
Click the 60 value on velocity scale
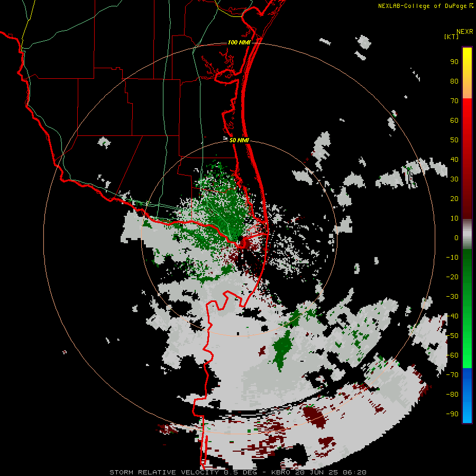(x=454, y=120)
